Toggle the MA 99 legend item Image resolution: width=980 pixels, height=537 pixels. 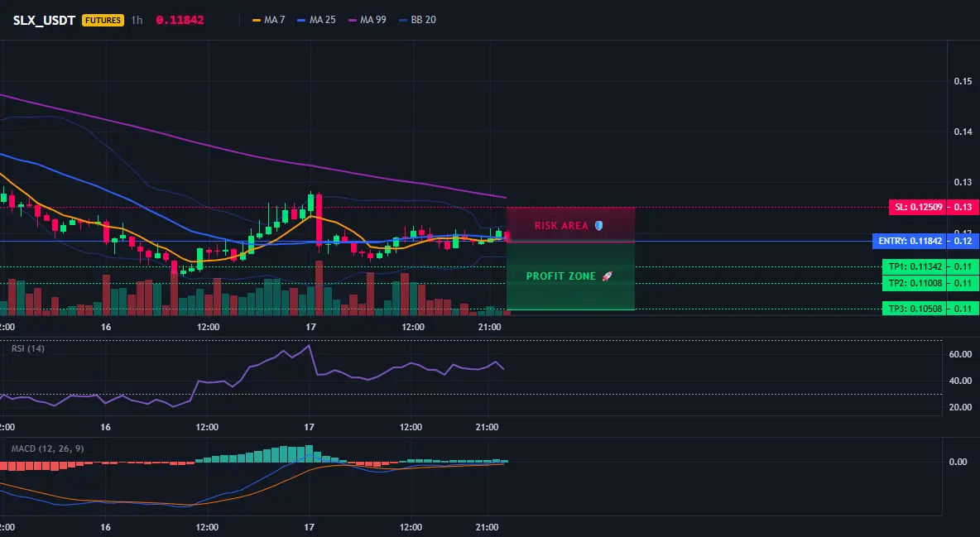[367, 20]
